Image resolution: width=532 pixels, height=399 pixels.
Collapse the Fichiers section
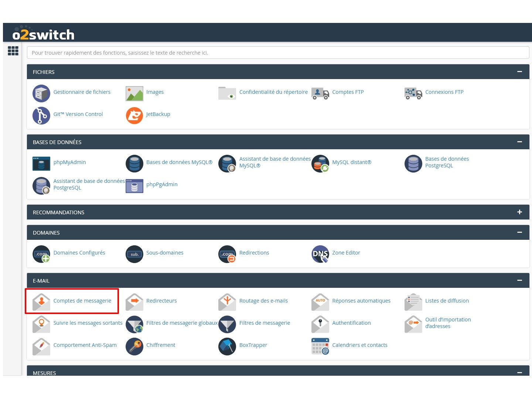pyautogui.click(x=520, y=72)
